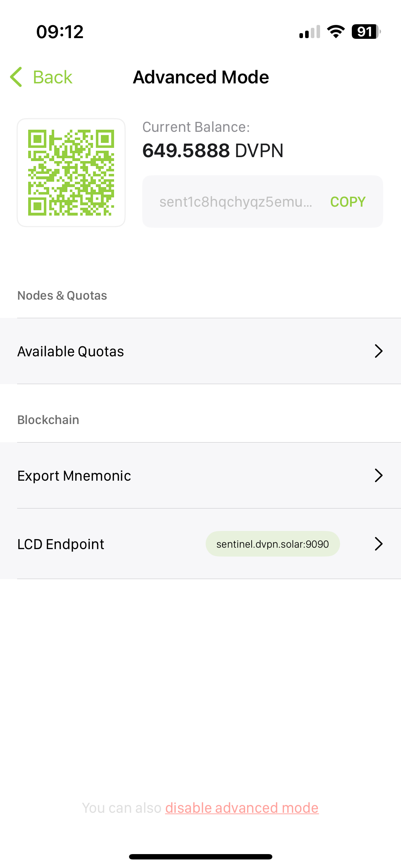Click the disable advanced mode link

click(x=242, y=808)
